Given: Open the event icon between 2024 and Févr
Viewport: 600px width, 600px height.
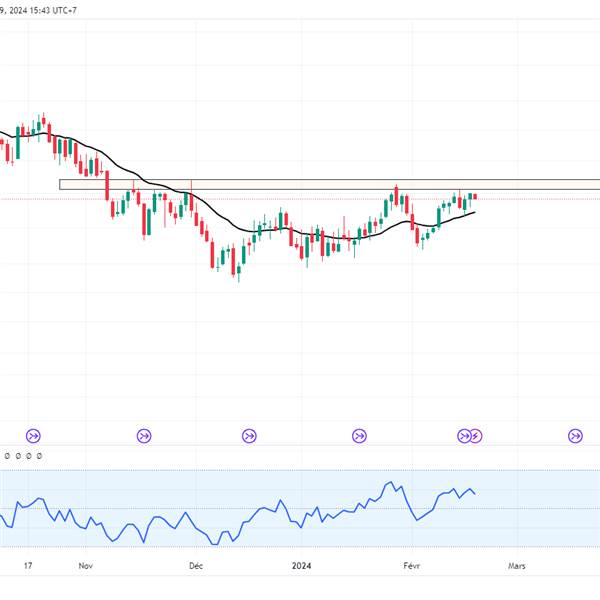Looking at the screenshot, I should click(x=359, y=436).
